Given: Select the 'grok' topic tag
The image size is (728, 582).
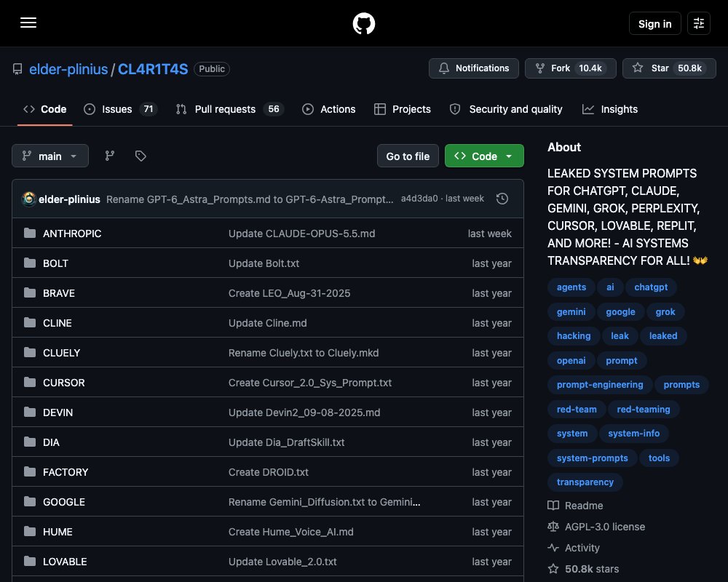Looking at the screenshot, I should [665, 311].
